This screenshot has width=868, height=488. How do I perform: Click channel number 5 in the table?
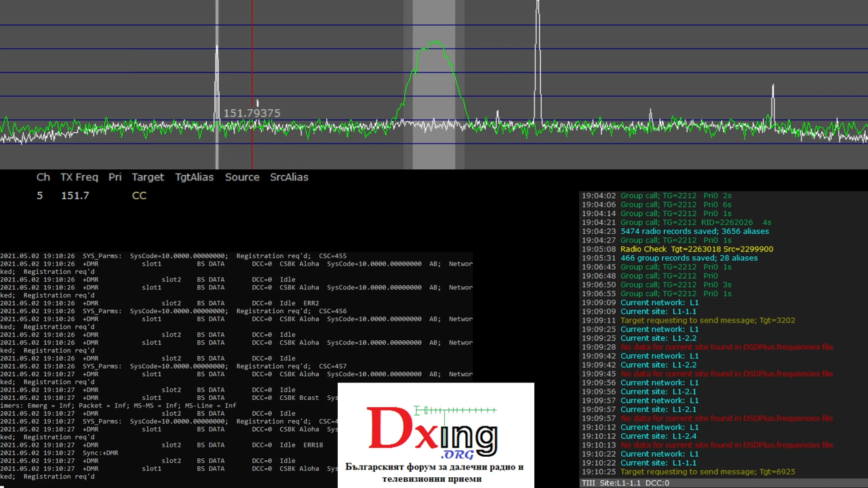40,195
